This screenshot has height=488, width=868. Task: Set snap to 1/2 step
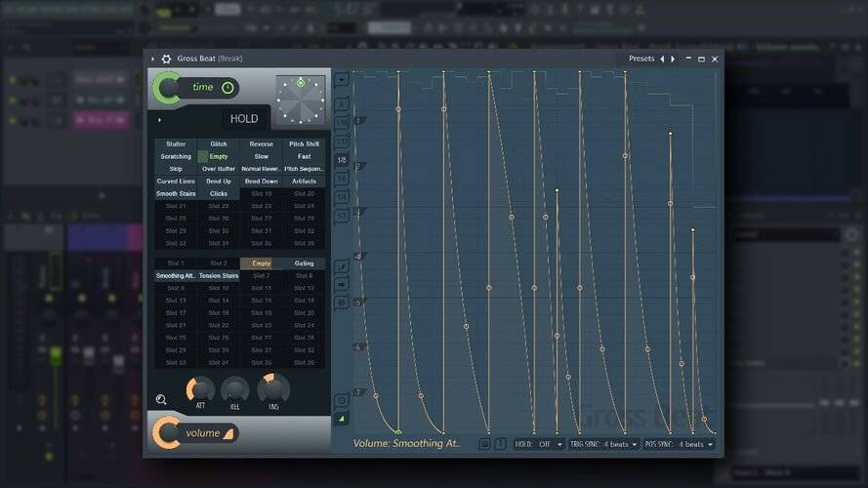coord(342,216)
